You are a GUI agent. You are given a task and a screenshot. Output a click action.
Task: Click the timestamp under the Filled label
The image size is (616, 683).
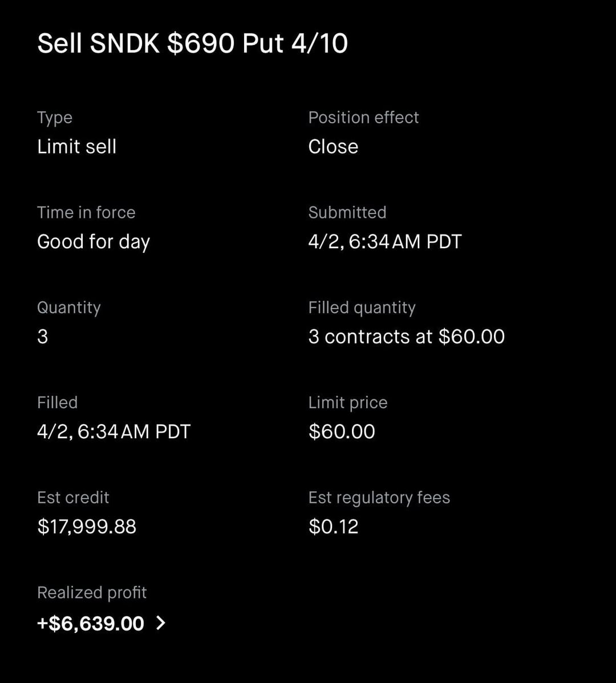pos(114,431)
